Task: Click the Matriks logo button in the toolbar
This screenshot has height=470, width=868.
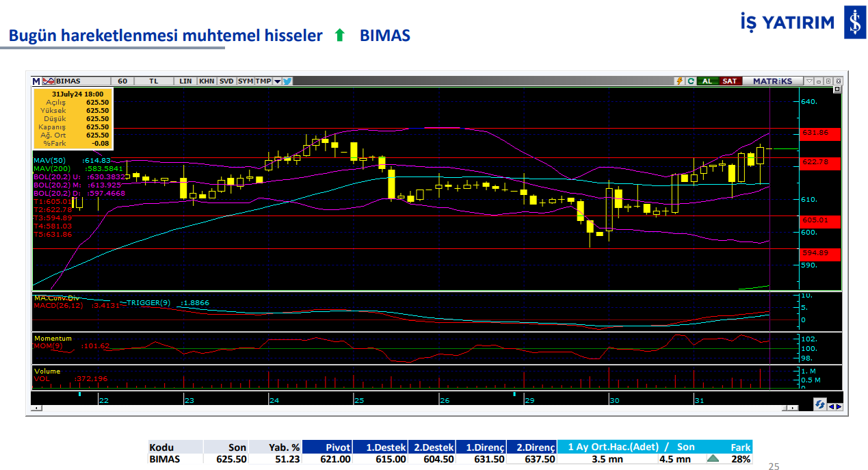Action: (x=773, y=81)
